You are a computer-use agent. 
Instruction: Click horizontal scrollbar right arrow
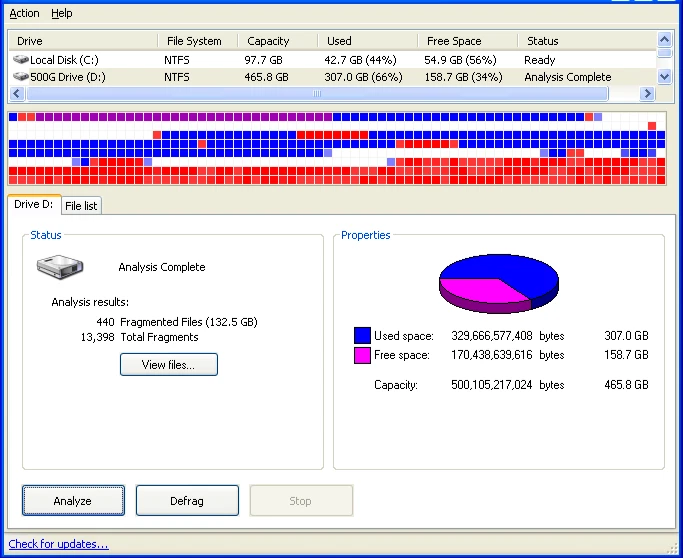coord(647,93)
